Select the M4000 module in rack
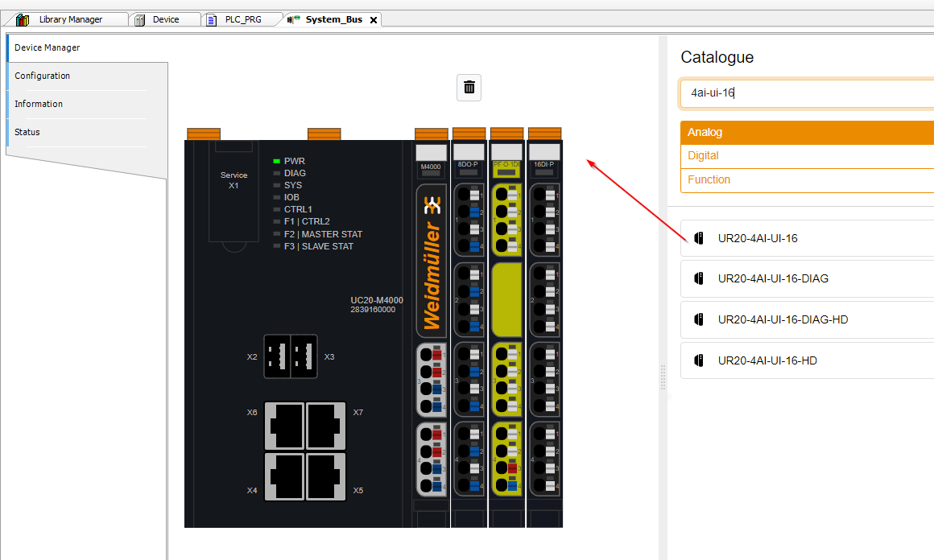 [x=431, y=327]
